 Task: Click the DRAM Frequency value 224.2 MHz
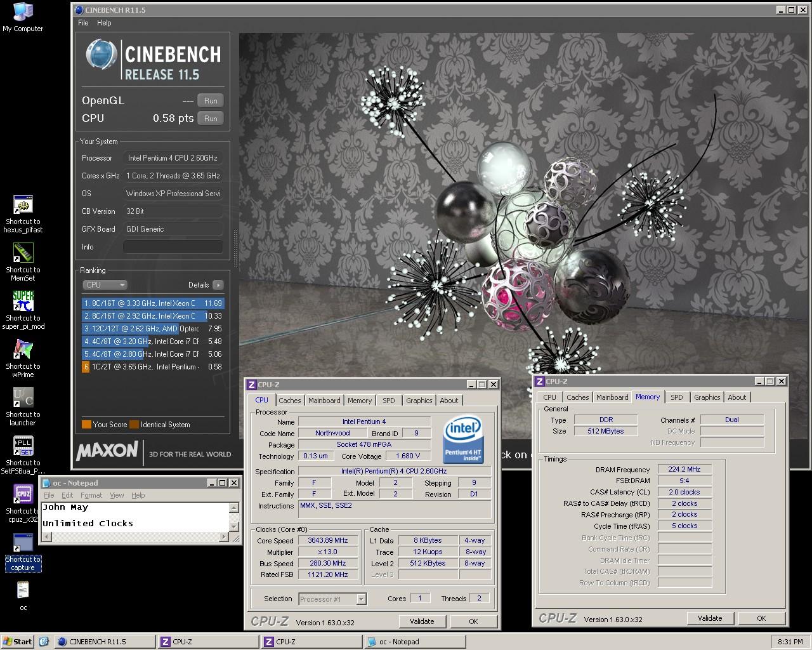pyautogui.click(x=684, y=469)
